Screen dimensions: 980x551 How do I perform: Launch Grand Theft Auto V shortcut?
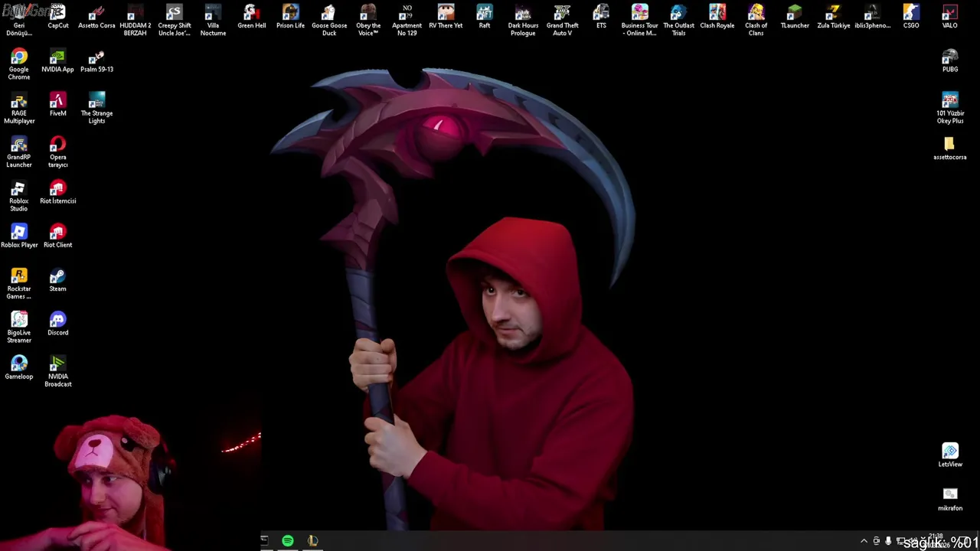[562, 20]
